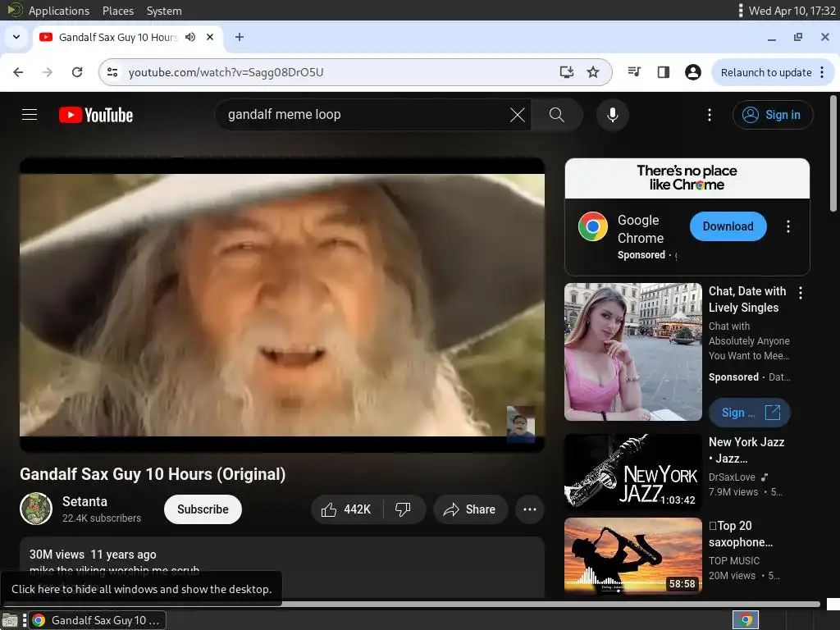
Task: Click the channel watermark in the video
Action: tap(521, 424)
